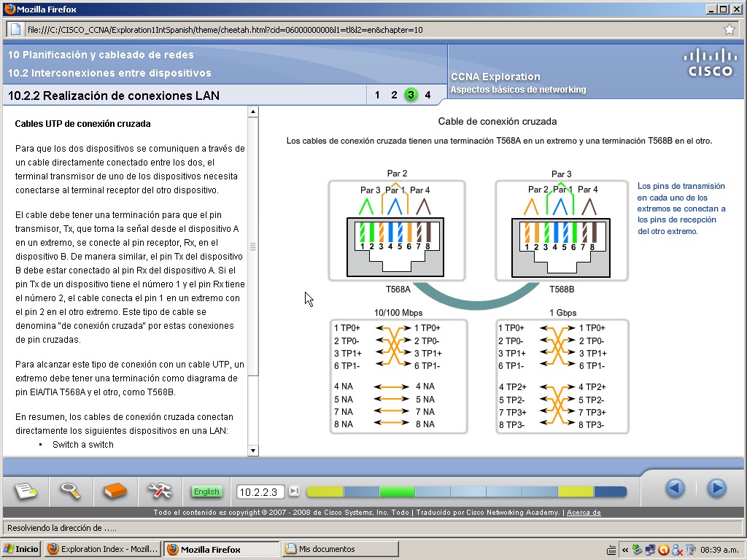
Task: Open the orange book glossary icon
Action: coord(115,491)
